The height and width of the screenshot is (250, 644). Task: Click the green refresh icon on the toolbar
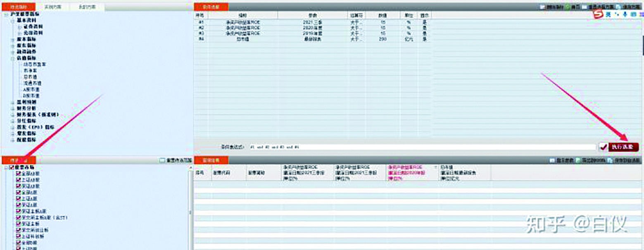[x=567, y=7]
